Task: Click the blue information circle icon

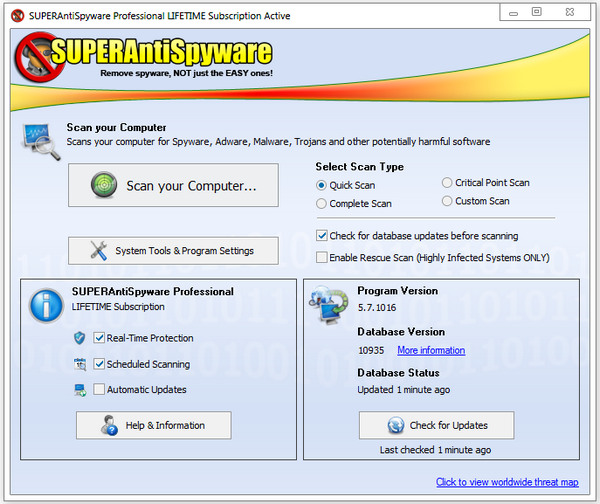Action: tap(46, 305)
